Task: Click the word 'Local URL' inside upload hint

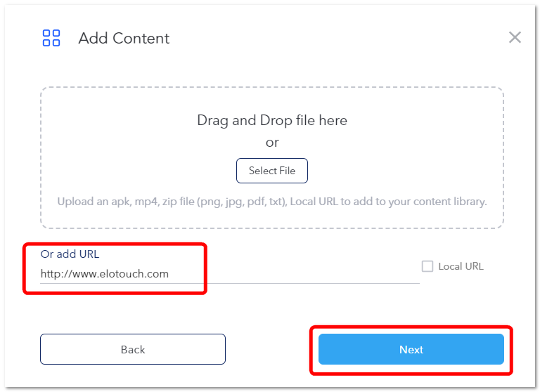Action: [314, 202]
